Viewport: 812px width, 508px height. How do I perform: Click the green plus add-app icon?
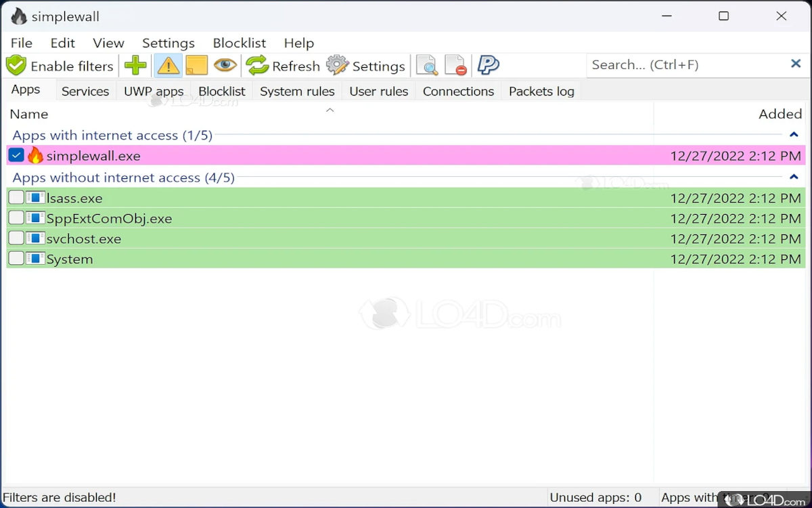coord(135,66)
